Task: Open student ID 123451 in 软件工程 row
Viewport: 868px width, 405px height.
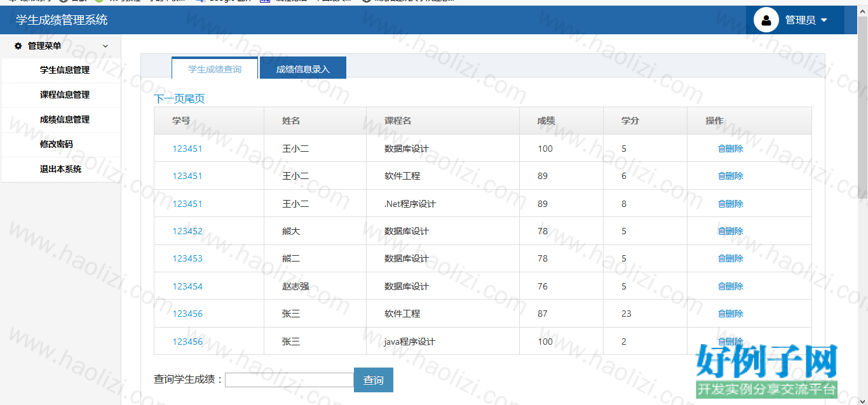Action: coord(187,176)
